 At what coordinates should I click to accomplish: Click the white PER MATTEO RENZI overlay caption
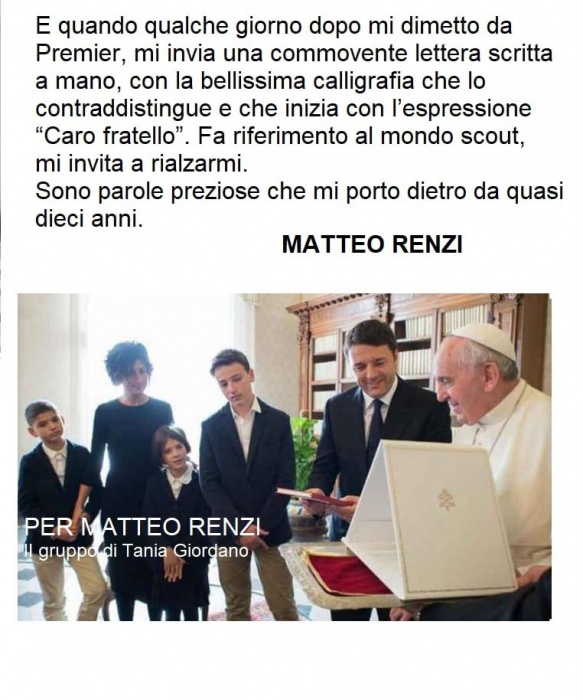coord(142,527)
